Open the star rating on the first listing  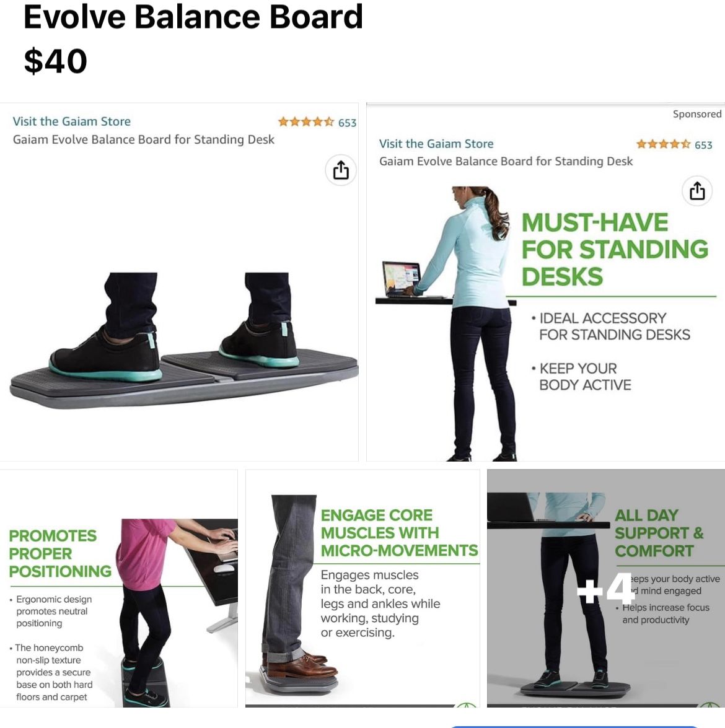pyautogui.click(x=305, y=122)
